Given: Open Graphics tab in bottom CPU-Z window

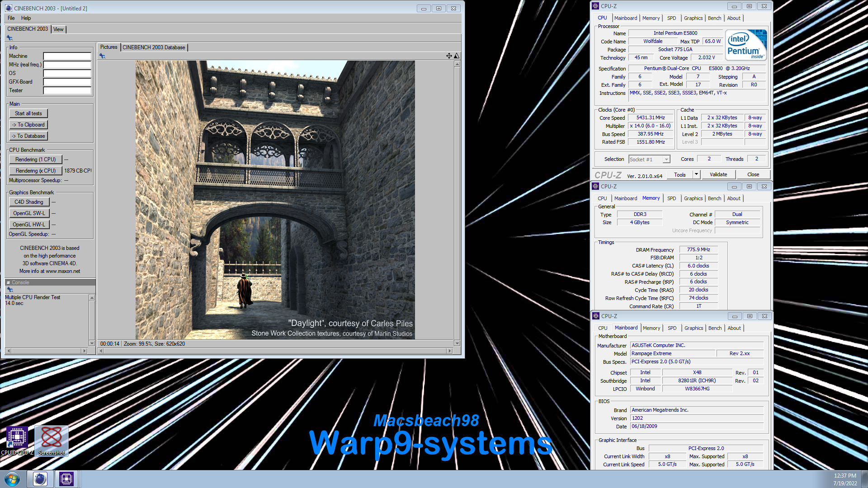Looking at the screenshot, I should (x=693, y=328).
